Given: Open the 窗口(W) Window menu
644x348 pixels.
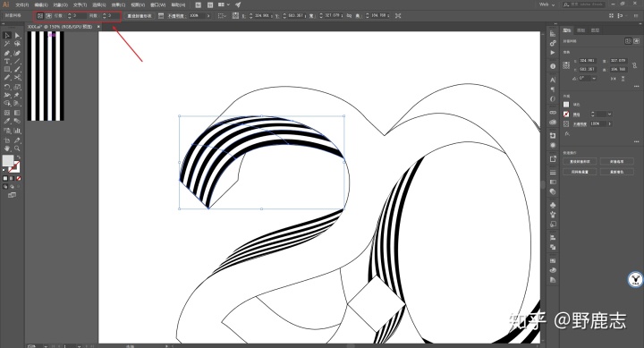Looking at the screenshot, I should coord(157,5).
